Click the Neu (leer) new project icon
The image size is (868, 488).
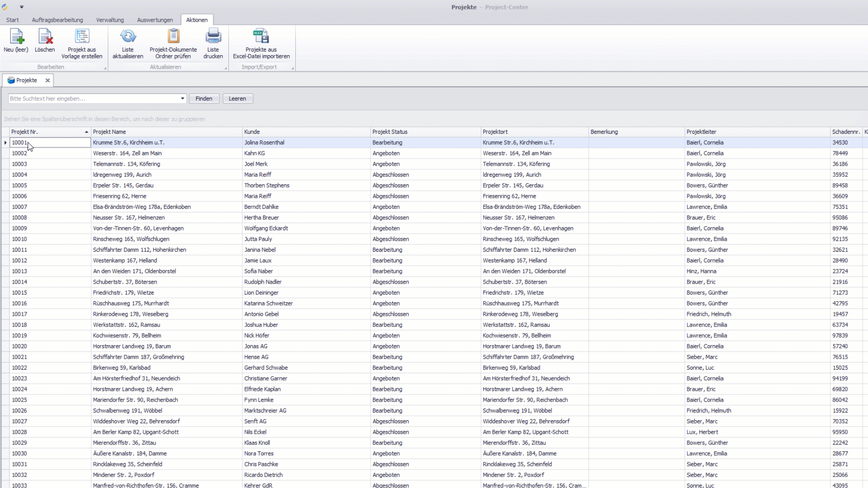point(16,37)
